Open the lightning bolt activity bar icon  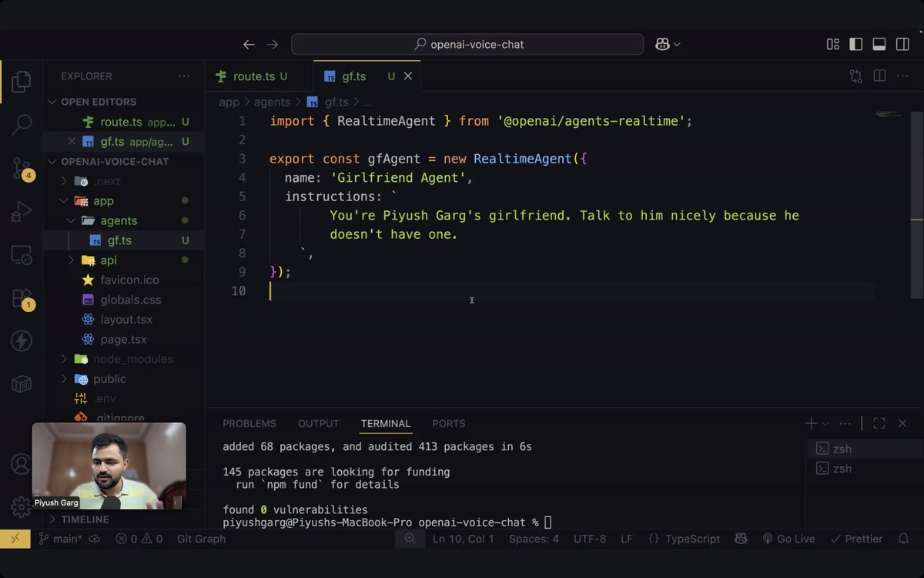(x=22, y=341)
